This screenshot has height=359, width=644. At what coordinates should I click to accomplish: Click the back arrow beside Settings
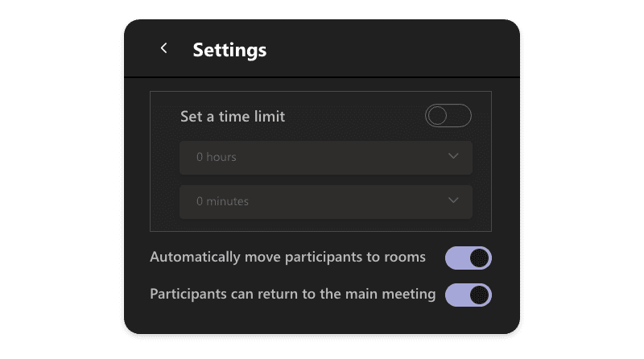pos(163,48)
